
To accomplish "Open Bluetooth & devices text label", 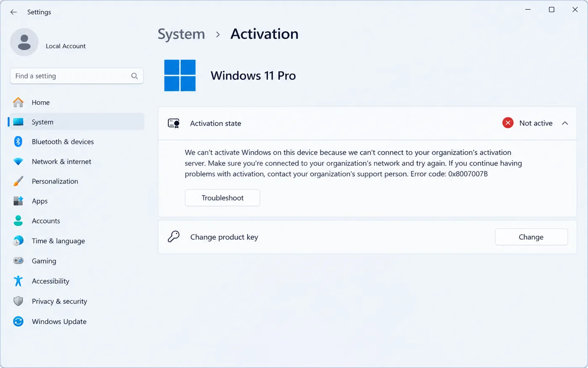I will coord(63,142).
